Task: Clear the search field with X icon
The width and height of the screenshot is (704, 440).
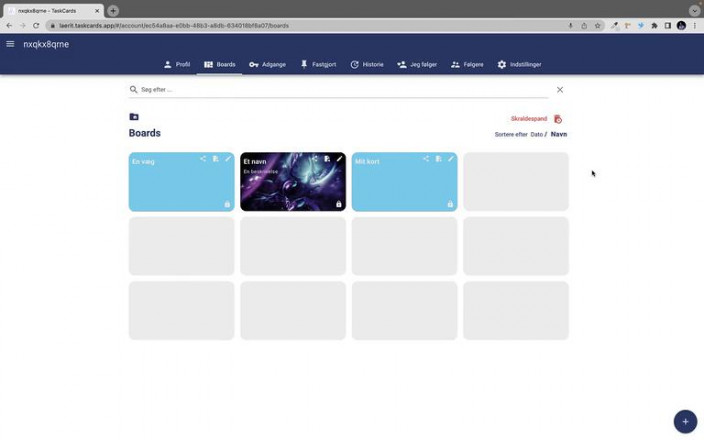Action: [x=560, y=90]
